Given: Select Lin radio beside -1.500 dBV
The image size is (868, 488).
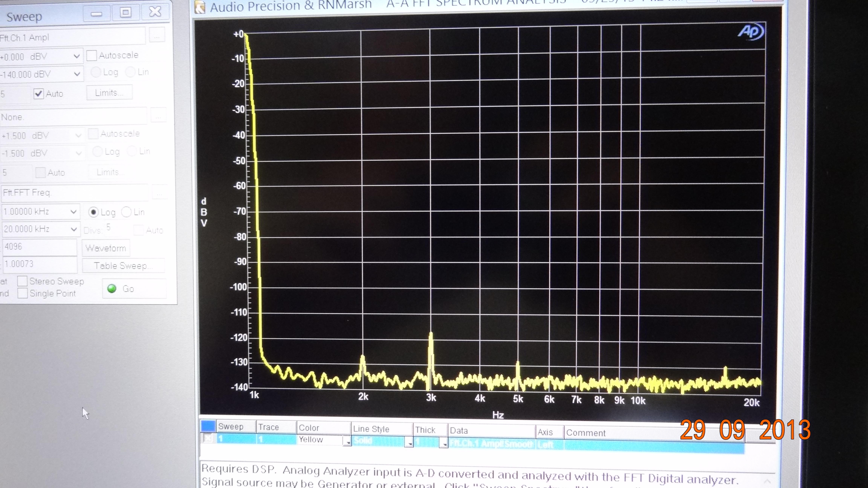Looking at the screenshot, I should [x=132, y=151].
